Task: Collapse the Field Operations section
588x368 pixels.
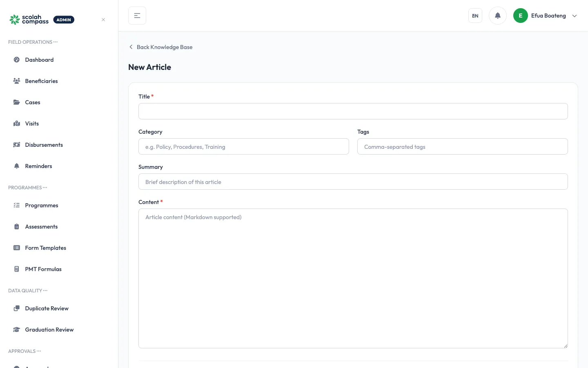Action: [33, 42]
